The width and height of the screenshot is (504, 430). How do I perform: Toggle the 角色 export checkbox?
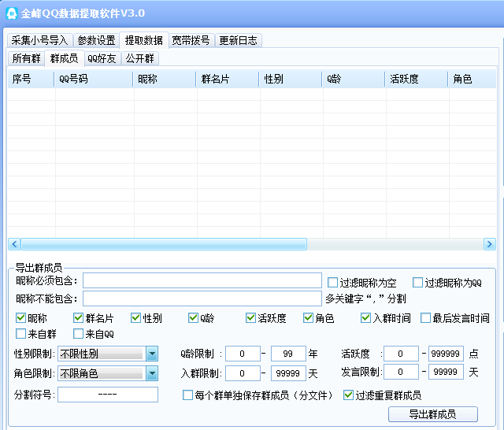tap(308, 318)
